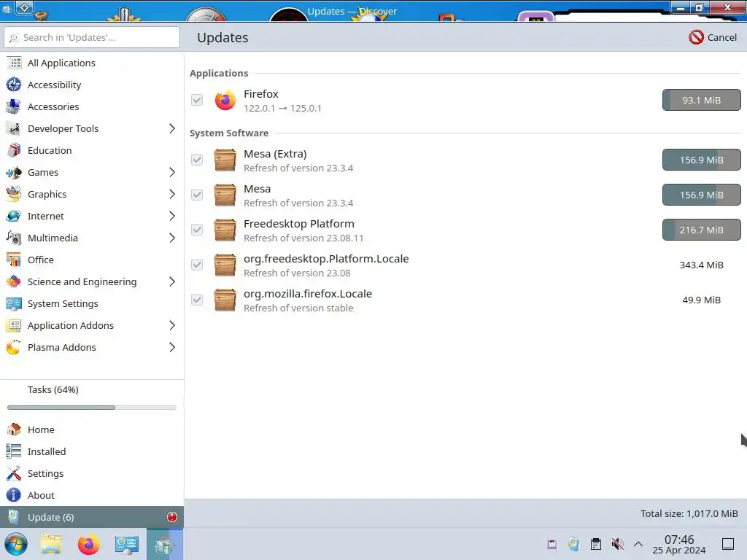This screenshot has width=747, height=560.
Task: Uncheck the org.mozilla.firefox.Locale checkbox
Action: [197, 300]
